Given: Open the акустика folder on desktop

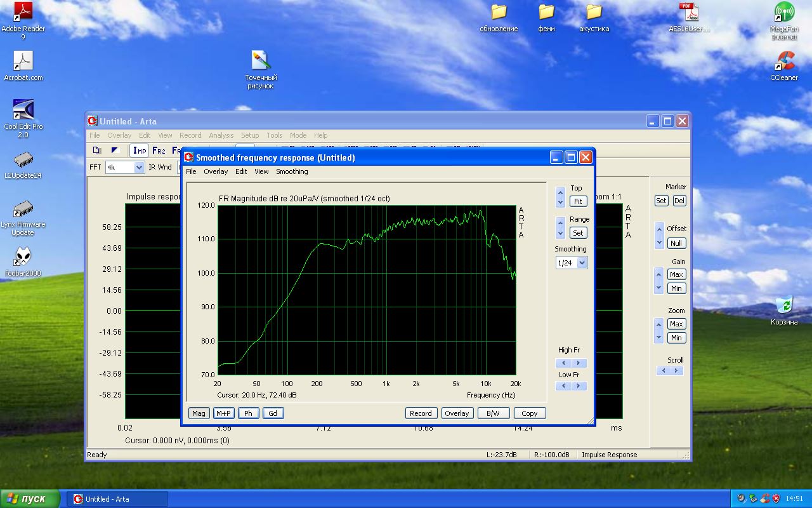Looking at the screenshot, I should (x=594, y=17).
